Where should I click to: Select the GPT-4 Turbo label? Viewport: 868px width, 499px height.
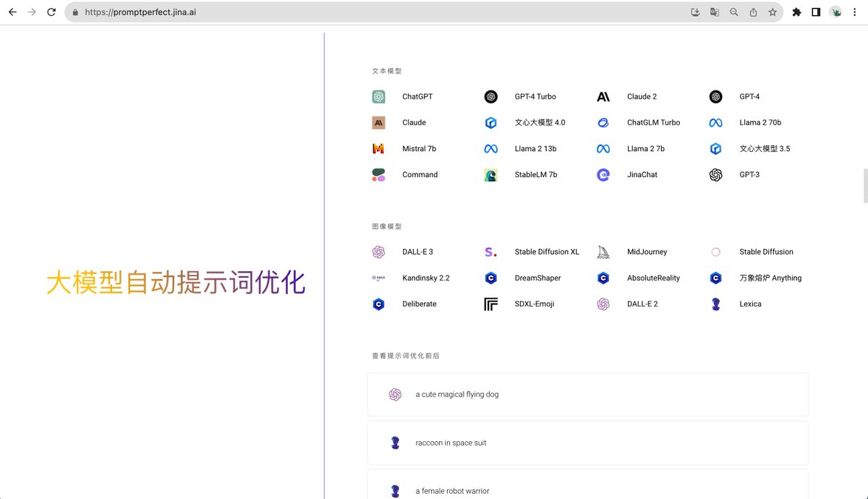pyautogui.click(x=535, y=97)
